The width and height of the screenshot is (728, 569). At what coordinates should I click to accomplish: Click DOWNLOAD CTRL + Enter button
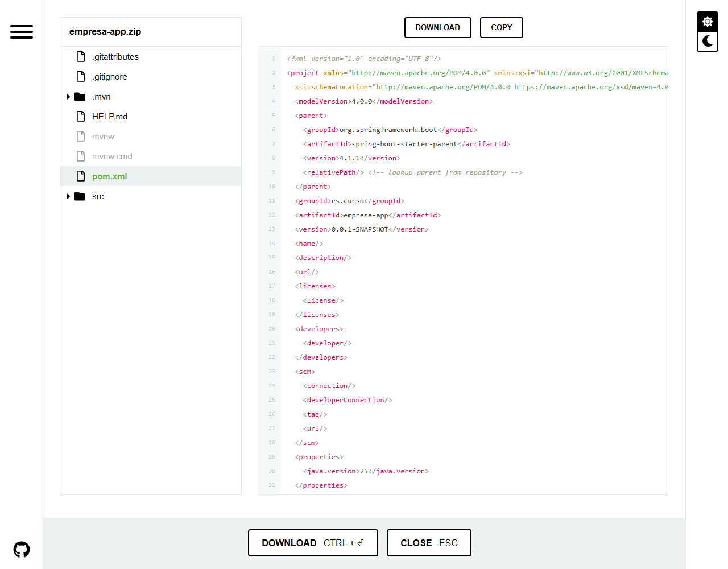[x=313, y=543]
